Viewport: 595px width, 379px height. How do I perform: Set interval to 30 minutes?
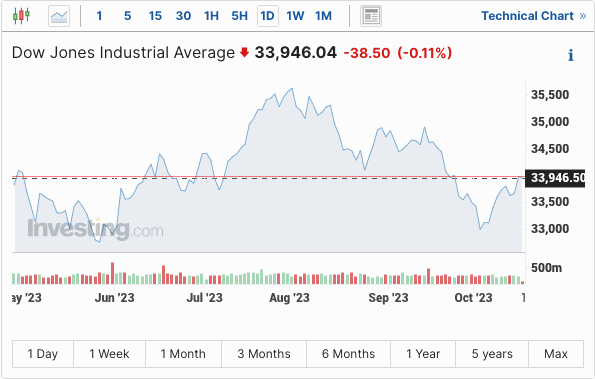[x=183, y=16]
